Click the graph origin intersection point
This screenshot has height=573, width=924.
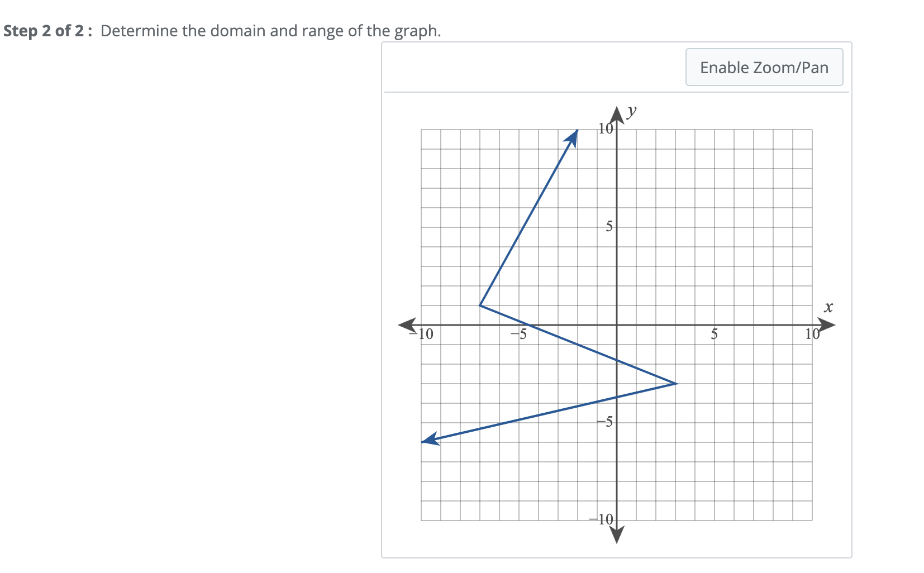tap(616, 324)
